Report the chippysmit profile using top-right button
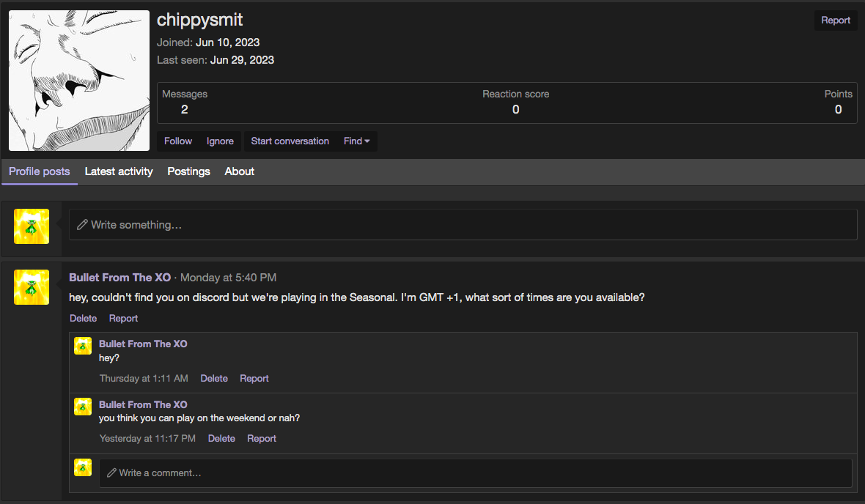Image resolution: width=865 pixels, height=504 pixels. [x=835, y=21]
